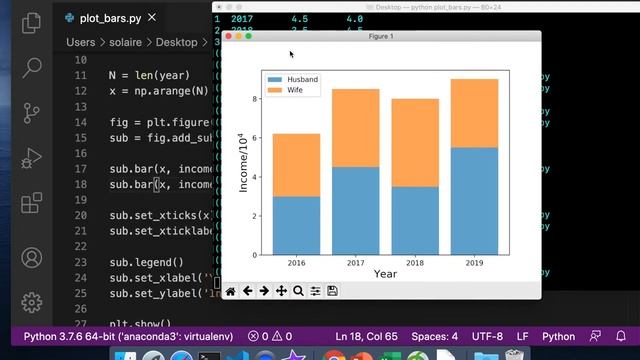This screenshot has width=640, height=360.
Task: Change encoding via UTF-8 status item
Action: [487, 336]
